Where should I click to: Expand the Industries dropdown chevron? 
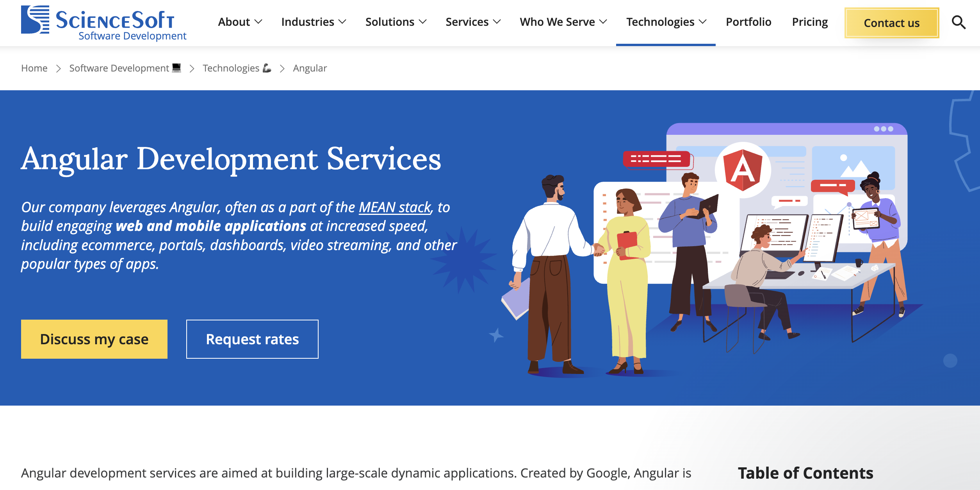342,22
